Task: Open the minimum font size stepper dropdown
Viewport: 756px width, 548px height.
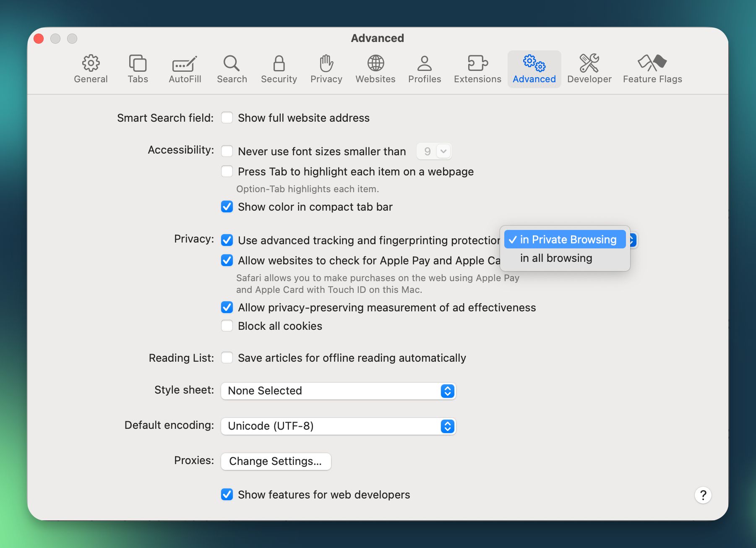Action: 444,151
